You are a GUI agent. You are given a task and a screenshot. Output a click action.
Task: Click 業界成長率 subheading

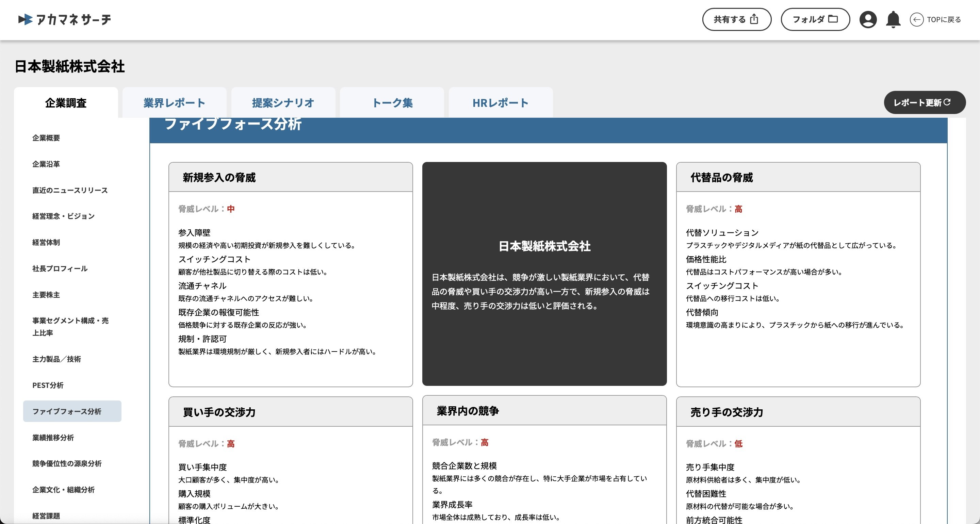(x=452, y=505)
